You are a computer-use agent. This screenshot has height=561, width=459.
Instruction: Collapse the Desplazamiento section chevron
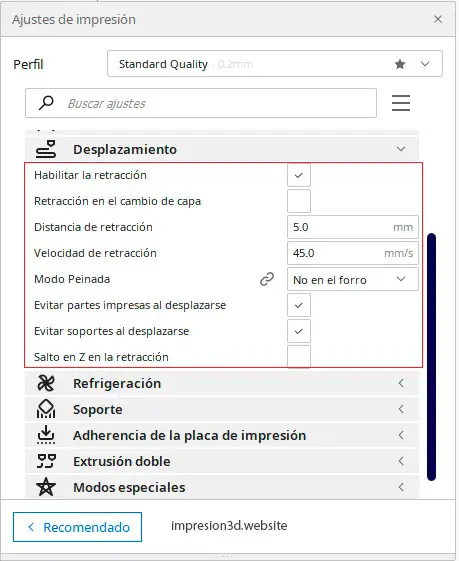[x=401, y=149]
